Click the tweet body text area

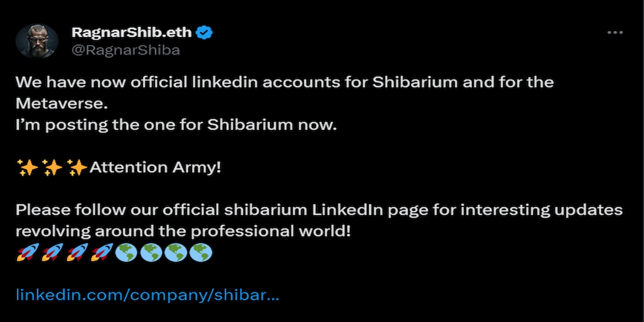(x=282, y=103)
